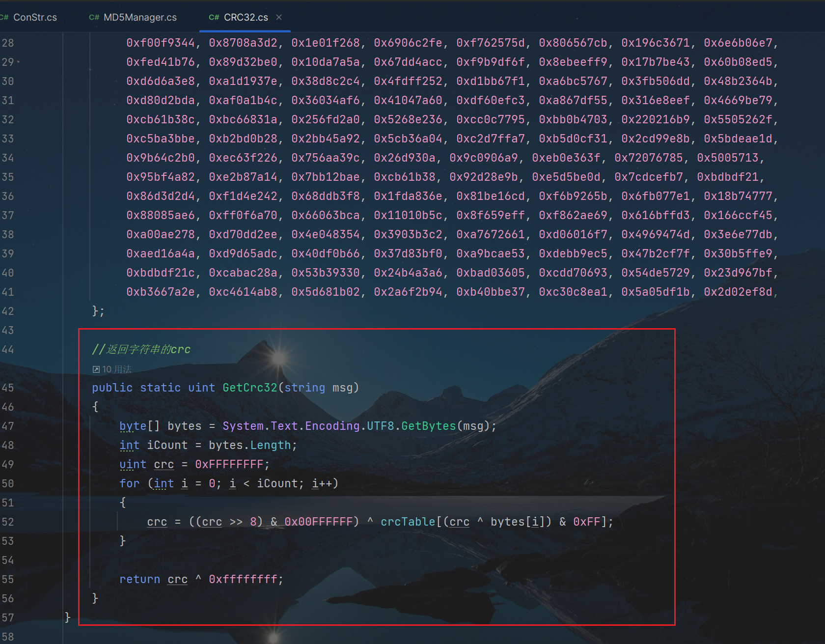Click the hex value 0x5005713

(x=728, y=158)
